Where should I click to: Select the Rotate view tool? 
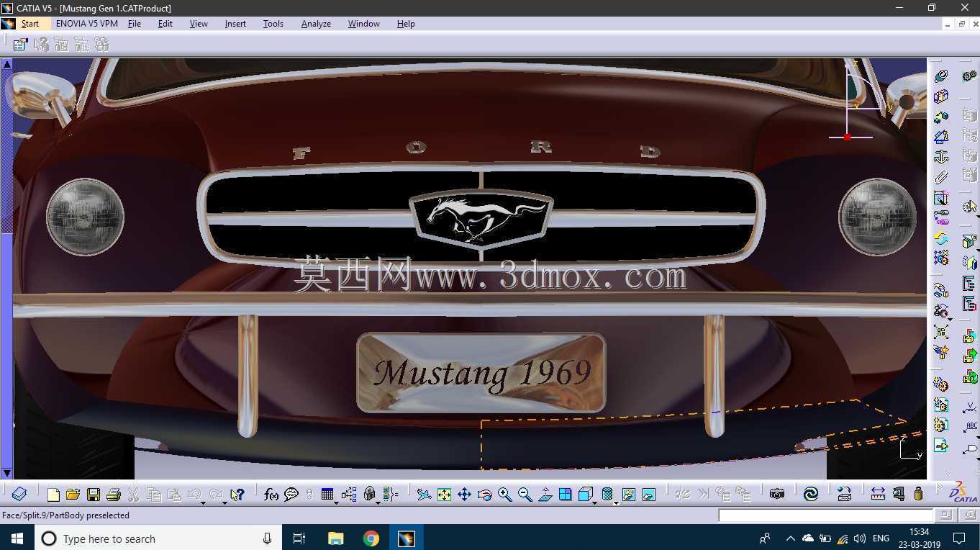484,495
